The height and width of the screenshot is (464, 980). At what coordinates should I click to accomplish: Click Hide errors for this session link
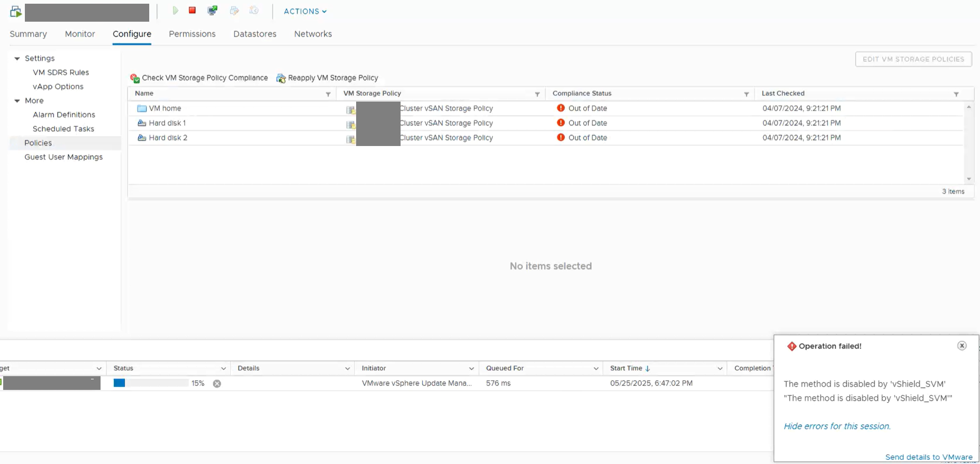coord(837,426)
